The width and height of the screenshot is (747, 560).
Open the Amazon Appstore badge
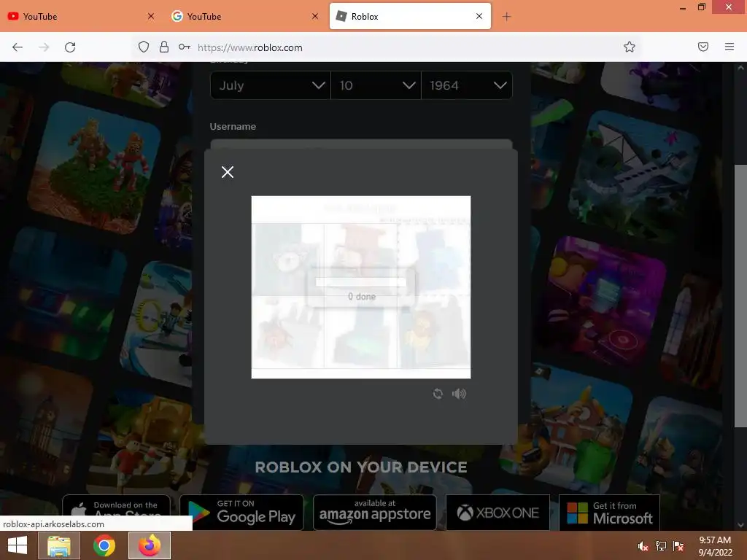click(x=375, y=513)
